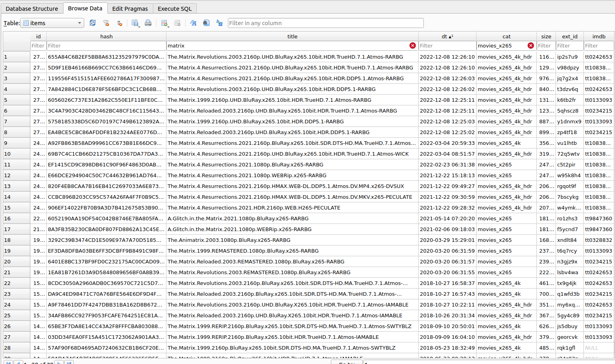Switch to the Database Structure tab
The height and width of the screenshot is (364, 615).
tap(32, 8)
